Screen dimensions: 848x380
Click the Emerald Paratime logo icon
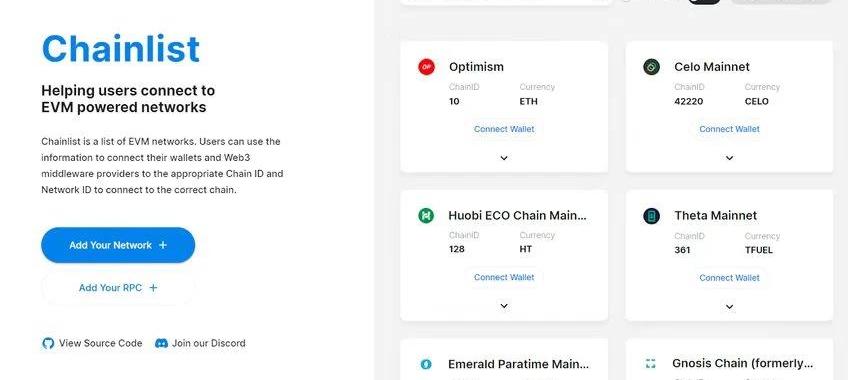click(x=426, y=364)
